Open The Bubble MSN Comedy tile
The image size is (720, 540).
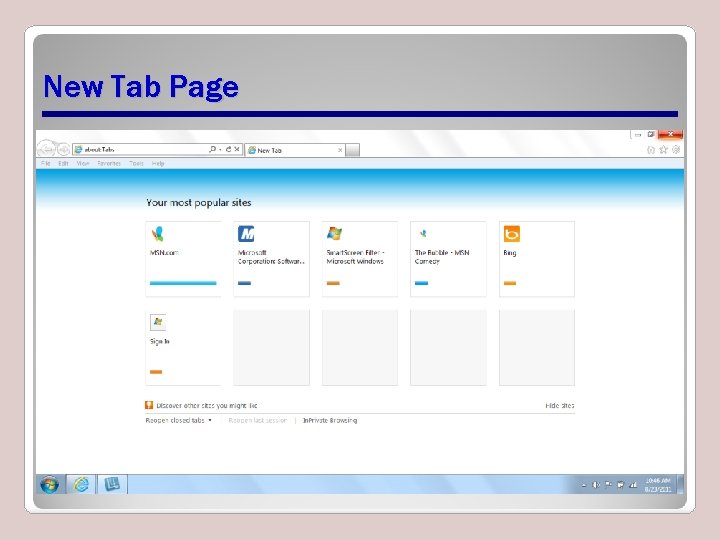click(448, 259)
